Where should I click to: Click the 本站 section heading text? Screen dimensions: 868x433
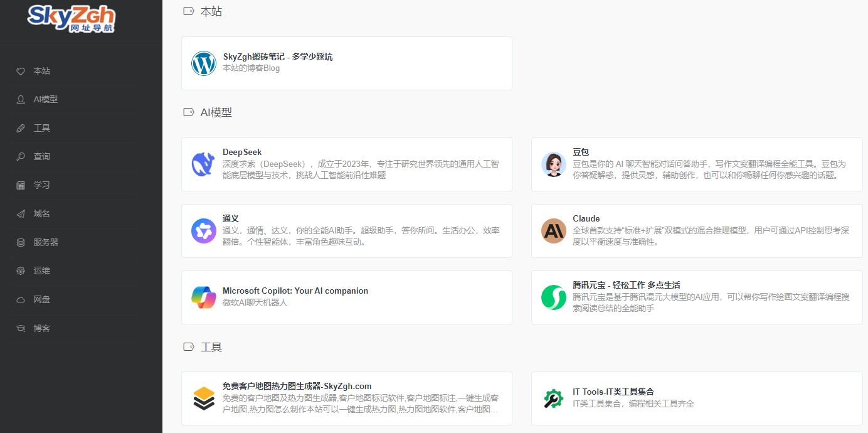click(211, 11)
